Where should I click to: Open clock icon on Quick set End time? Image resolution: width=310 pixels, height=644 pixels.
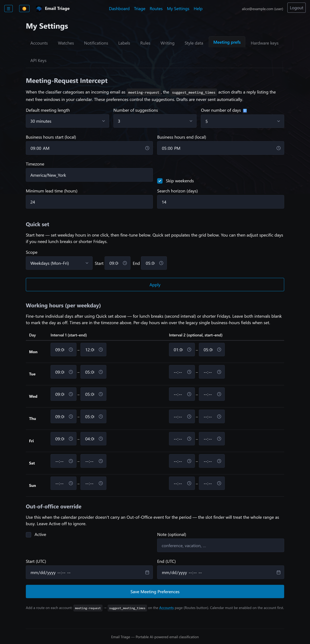[x=161, y=263]
